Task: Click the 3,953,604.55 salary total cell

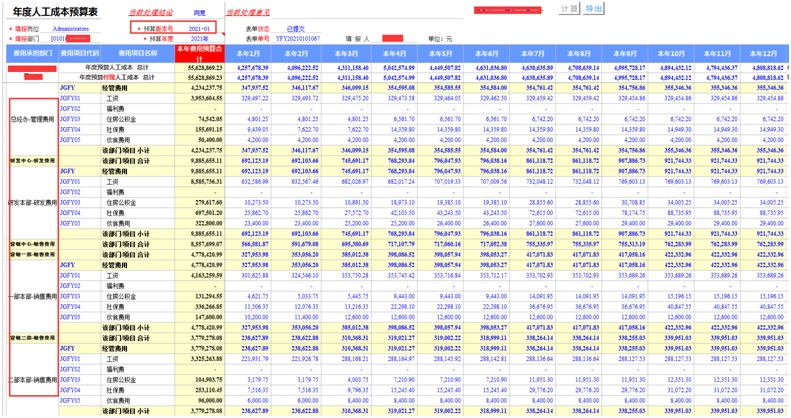Action: coord(200,98)
